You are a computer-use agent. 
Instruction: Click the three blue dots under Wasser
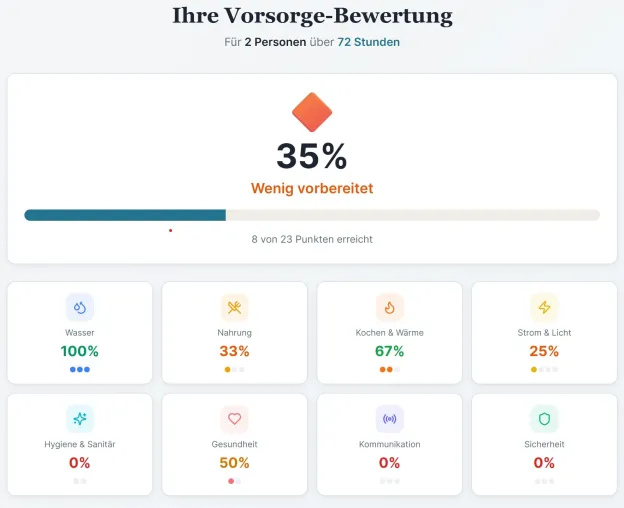pos(80,370)
